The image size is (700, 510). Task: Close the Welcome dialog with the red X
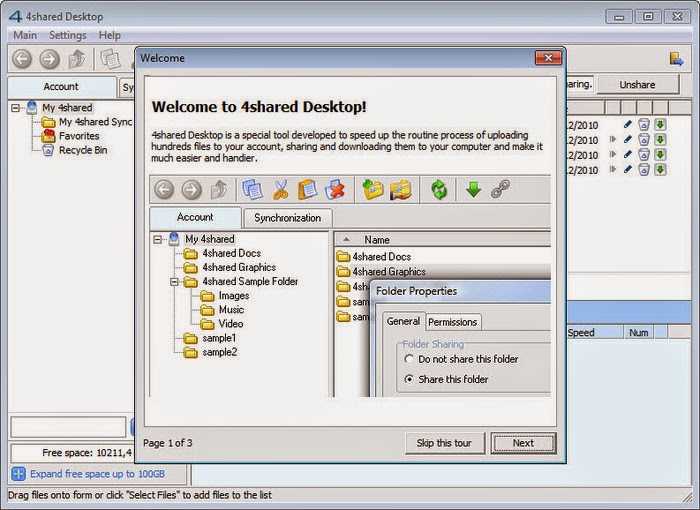pyautogui.click(x=548, y=58)
